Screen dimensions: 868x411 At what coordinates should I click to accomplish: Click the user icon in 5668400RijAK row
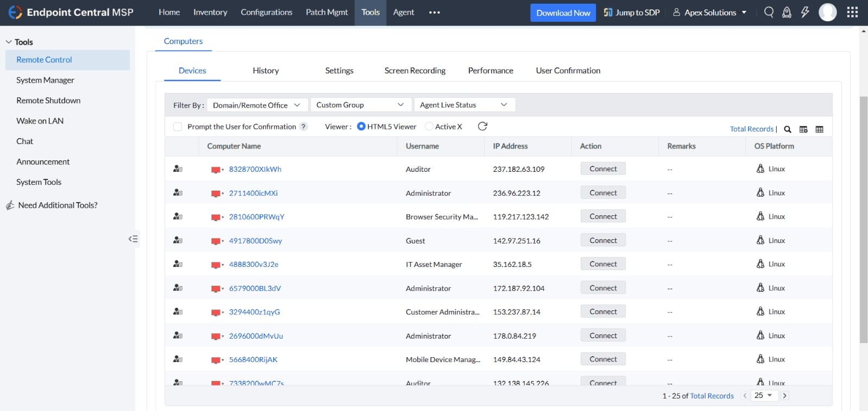pos(178,359)
